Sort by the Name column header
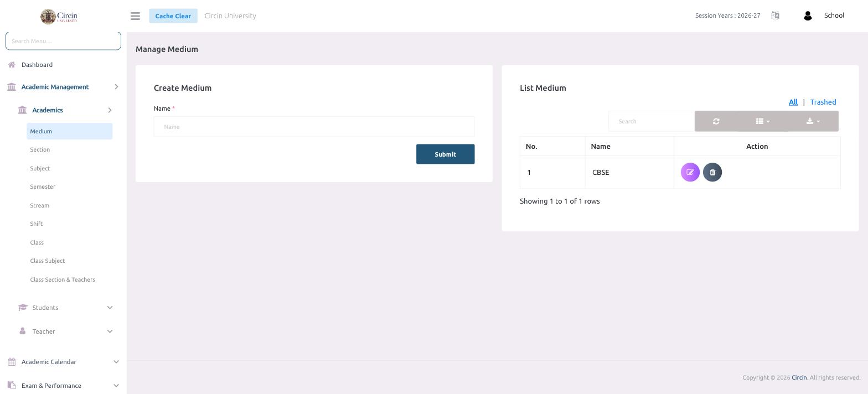 click(629, 146)
